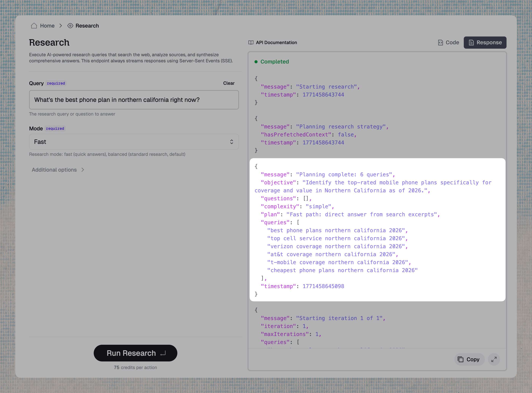Click the eye icon next to Research breadcrumb
The width and height of the screenshot is (532, 393).
[x=70, y=26]
